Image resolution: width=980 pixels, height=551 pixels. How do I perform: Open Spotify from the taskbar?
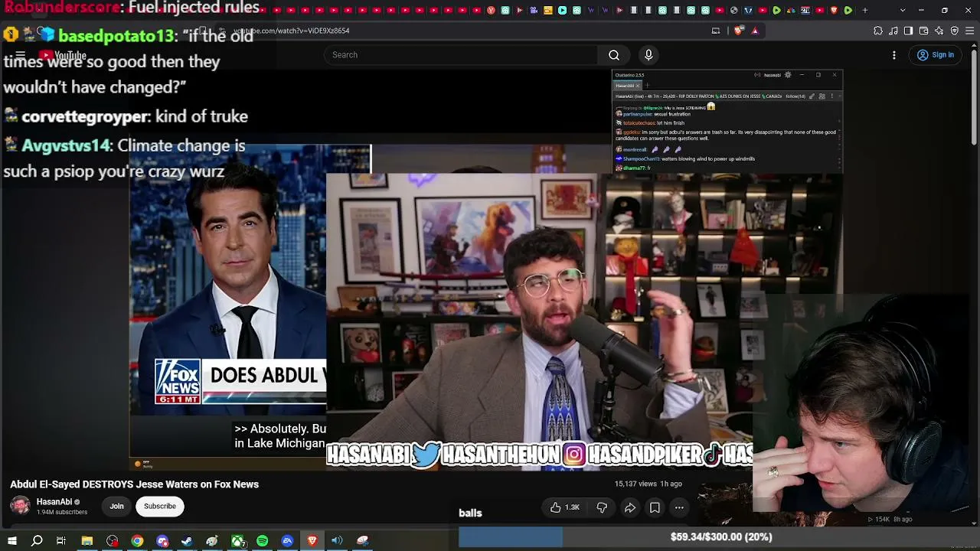(263, 541)
